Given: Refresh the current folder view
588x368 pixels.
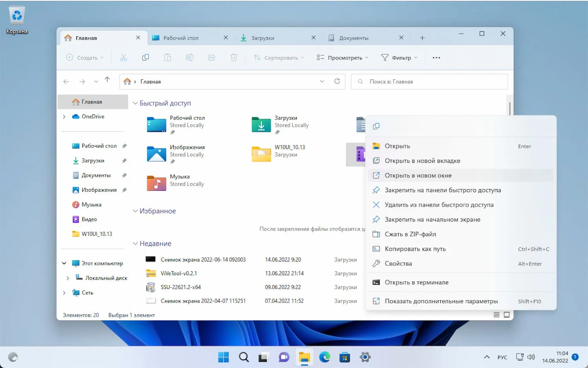Looking at the screenshot, I should [337, 81].
